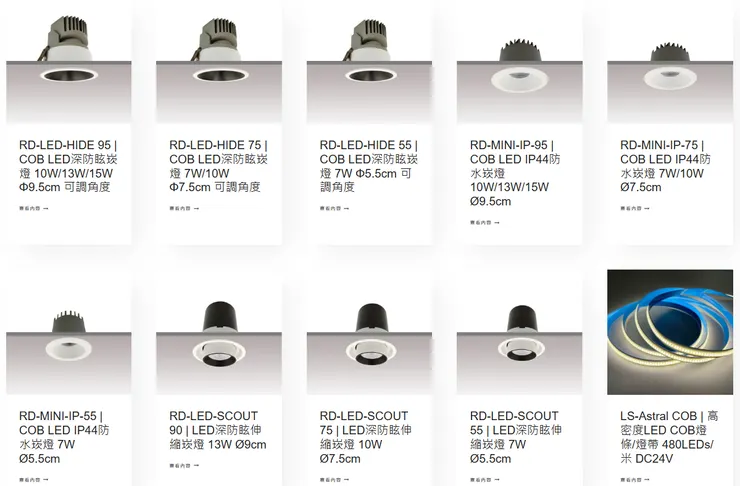740x486 pixels.
Task: Click the RD-MINI-IP-55 title link
Action: click(x=64, y=437)
